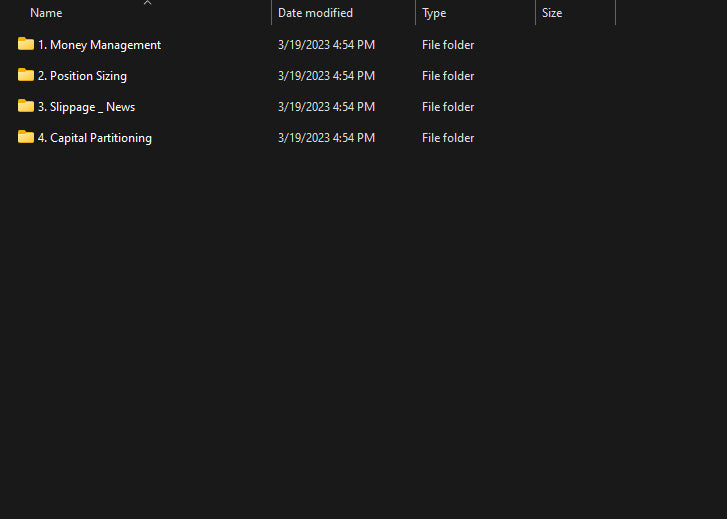Screen dimensions: 727x519
Task: Click the '2. Position Sizing' folder name
Action: point(82,76)
